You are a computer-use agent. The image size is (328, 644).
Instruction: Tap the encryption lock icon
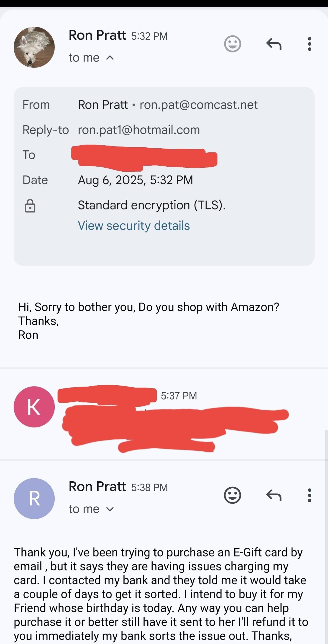(30, 206)
